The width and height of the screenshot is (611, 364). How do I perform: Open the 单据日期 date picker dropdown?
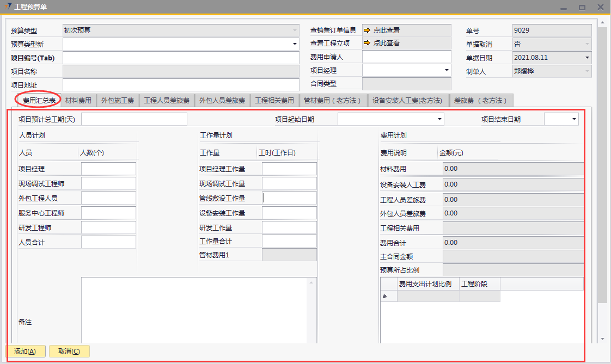click(x=587, y=58)
